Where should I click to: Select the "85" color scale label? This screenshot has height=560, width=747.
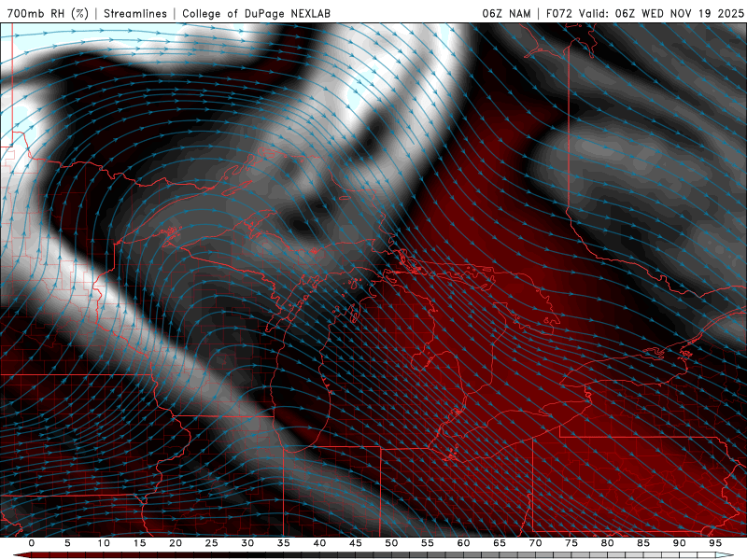click(x=642, y=543)
